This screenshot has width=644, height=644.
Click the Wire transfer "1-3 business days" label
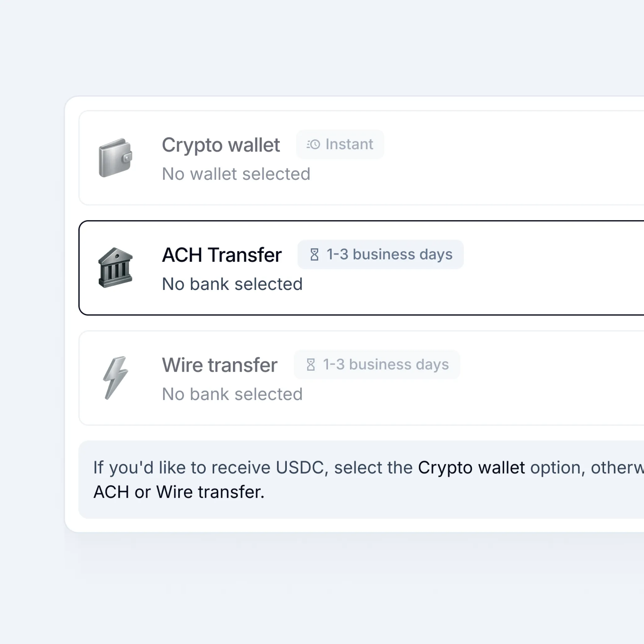pos(386,364)
